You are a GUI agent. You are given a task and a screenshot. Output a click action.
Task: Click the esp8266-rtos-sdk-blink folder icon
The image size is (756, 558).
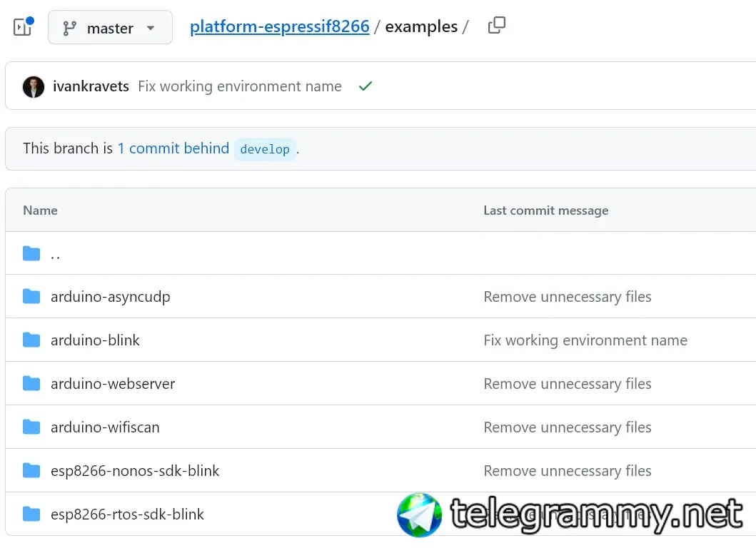click(31, 514)
